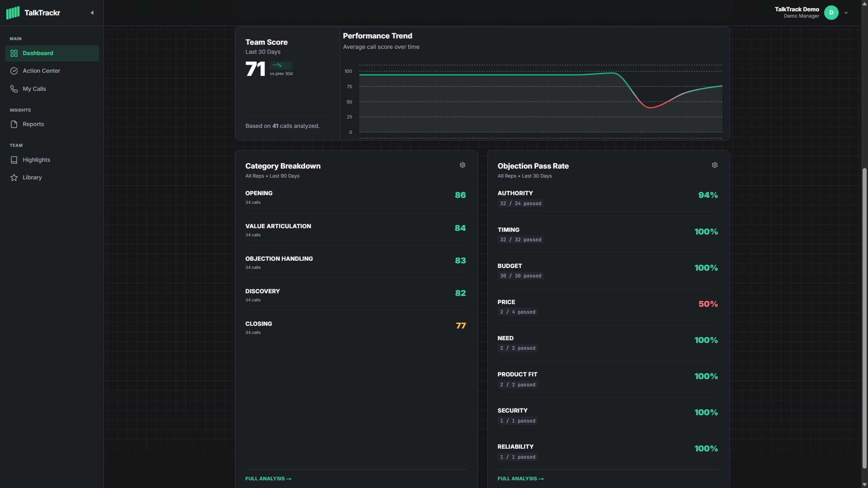
Task: Open Category Breakdown settings gear
Action: point(462,165)
